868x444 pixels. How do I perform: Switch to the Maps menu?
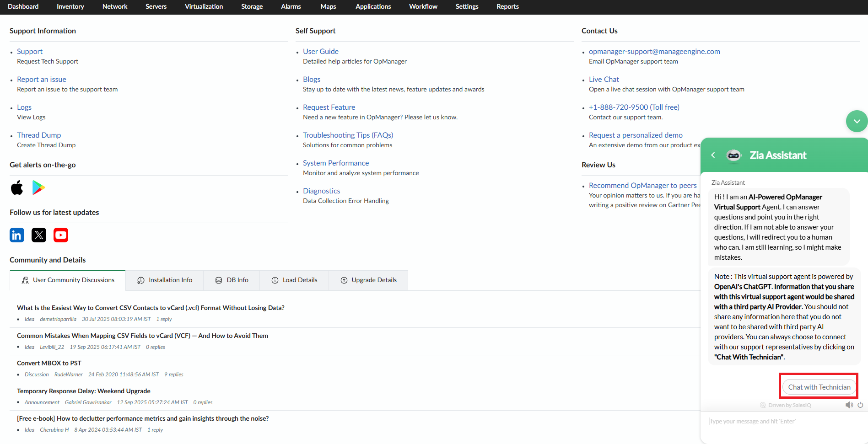coord(328,6)
